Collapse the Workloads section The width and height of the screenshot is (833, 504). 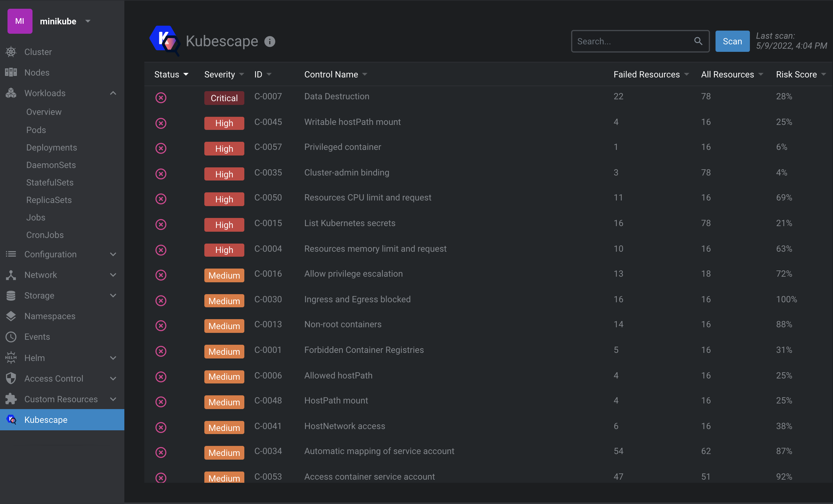pos(113,93)
